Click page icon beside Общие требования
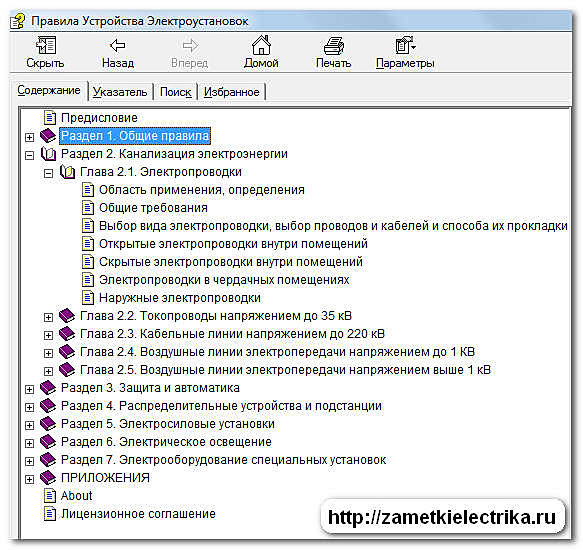Image resolution: width=583 pixels, height=550 pixels. tap(88, 208)
